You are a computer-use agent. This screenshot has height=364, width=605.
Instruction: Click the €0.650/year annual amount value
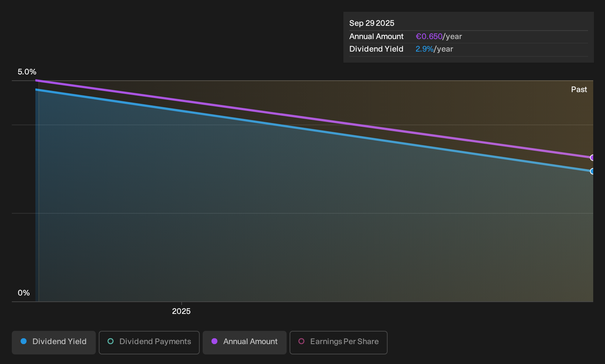pos(439,36)
